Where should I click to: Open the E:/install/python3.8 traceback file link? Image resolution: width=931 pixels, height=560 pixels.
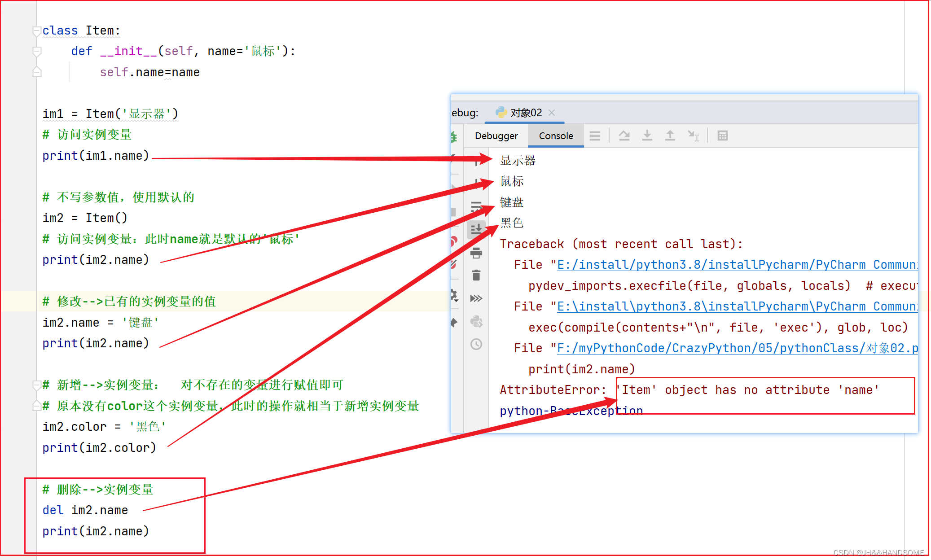click(738, 265)
